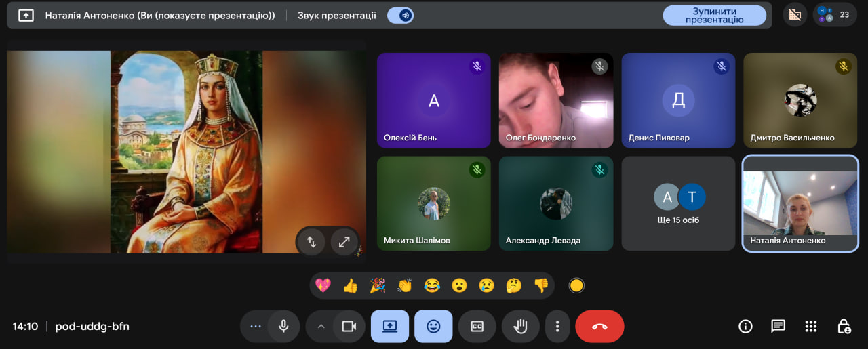Open host controls lock icon
The image size is (868, 349).
click(x=844, y=326)
